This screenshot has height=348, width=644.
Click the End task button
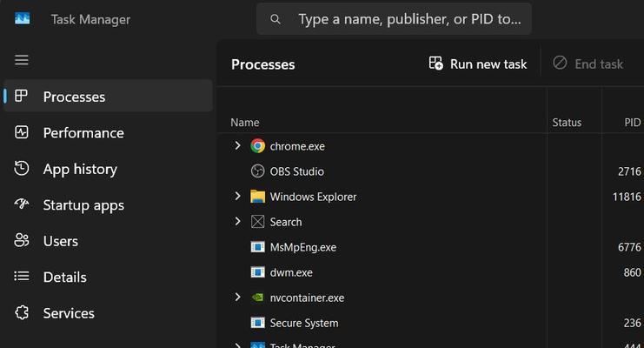tap(588, 64)
